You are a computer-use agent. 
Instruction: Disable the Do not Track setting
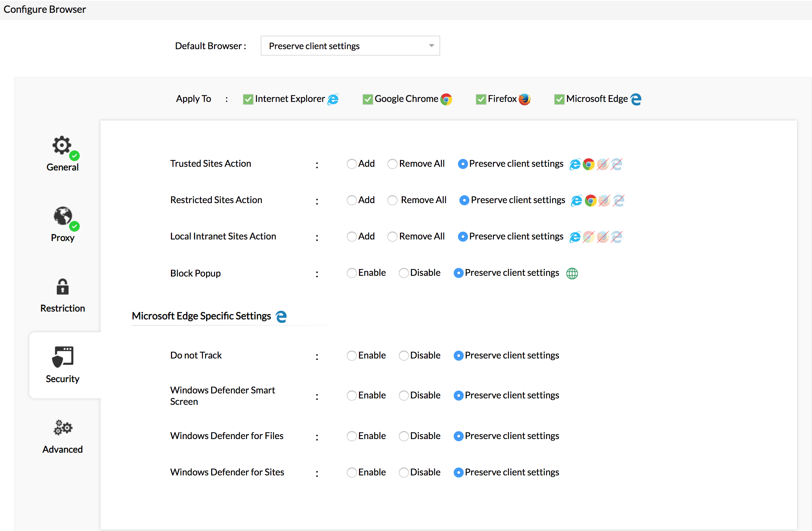(x=404, y=356)
